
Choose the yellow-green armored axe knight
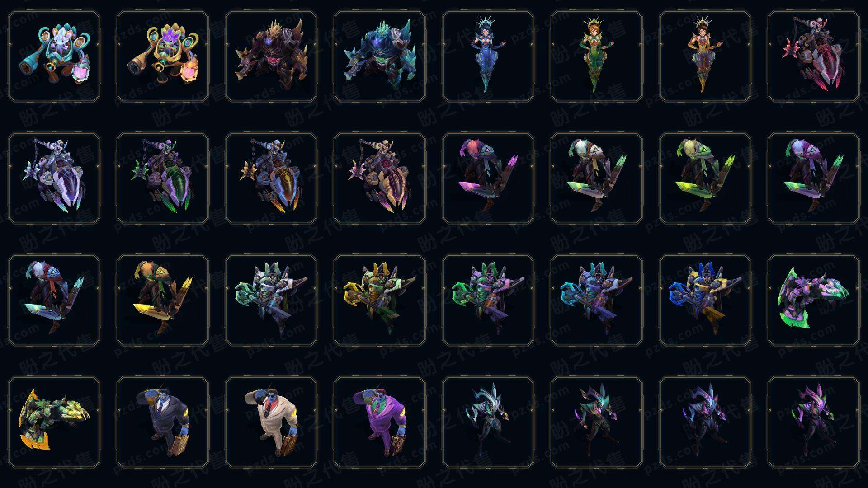pos(380,300)
